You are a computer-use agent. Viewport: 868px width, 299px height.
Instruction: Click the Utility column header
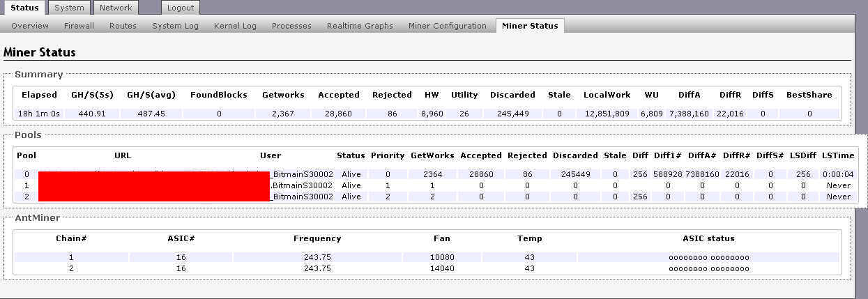coord(464,95)
